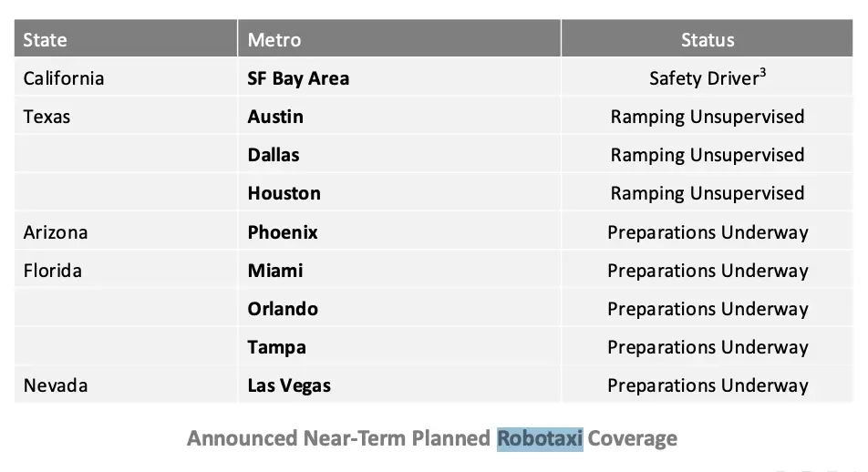The height and width of the screenshot is (472, 868).
Task: Select the Phoenix metro entry
Action: click(283, 232)
